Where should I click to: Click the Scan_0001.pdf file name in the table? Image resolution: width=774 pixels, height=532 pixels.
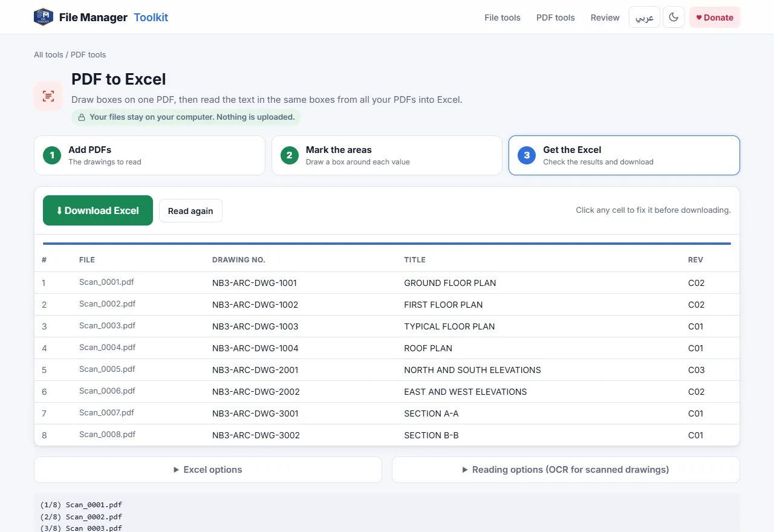point(107,282)
